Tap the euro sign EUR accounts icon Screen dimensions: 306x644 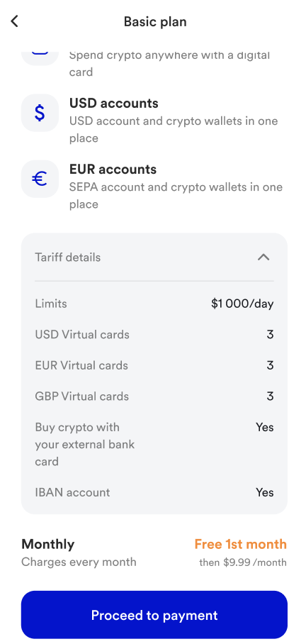click(x=40, y=179)
